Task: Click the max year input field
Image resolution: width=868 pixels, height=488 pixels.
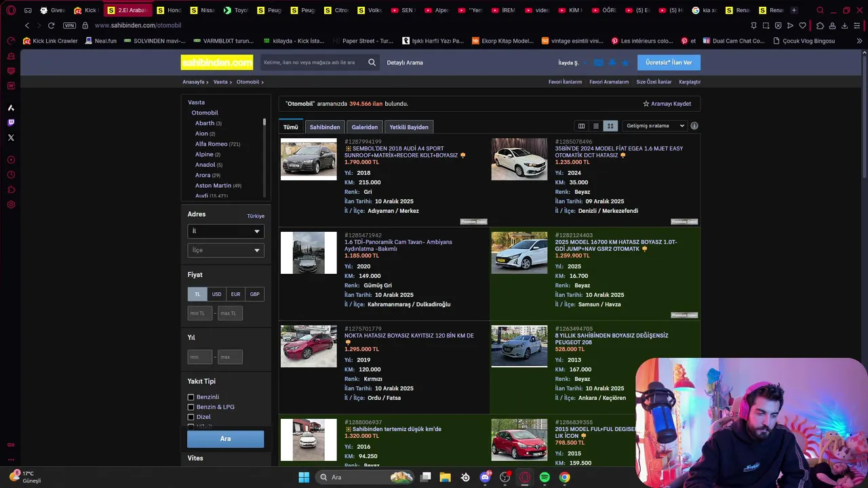Action: tap(230, 357)
